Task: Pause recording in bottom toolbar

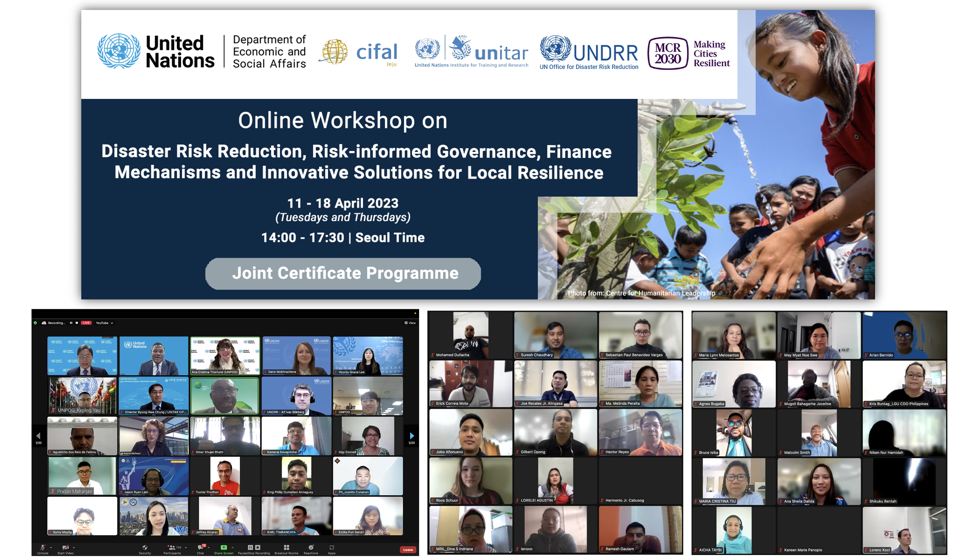Action: tap(250, 547)
